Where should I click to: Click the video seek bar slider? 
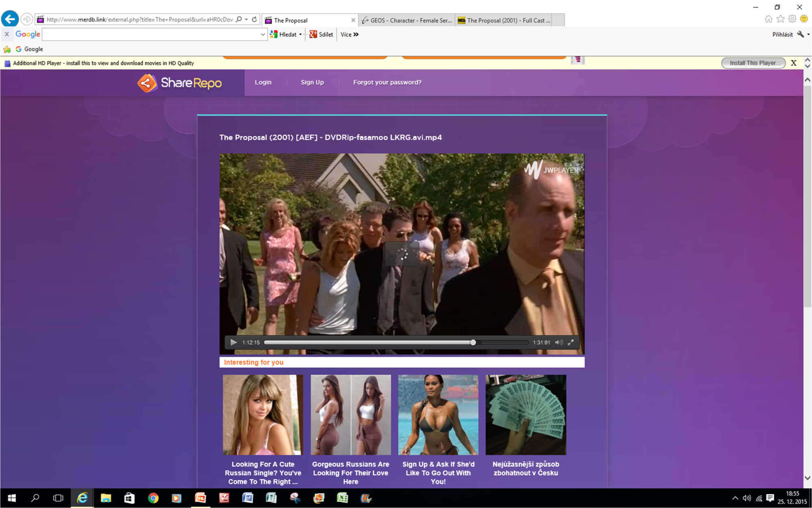click(x=473, y=343)
